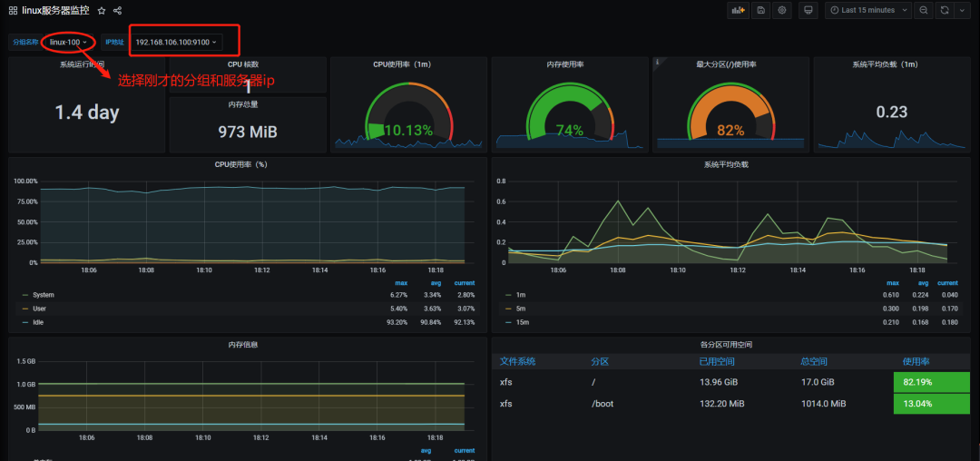Viewport: 980px width, 461px height.
Task: Open dashboard settings gear icon
Action: click(x=781, y=10)
